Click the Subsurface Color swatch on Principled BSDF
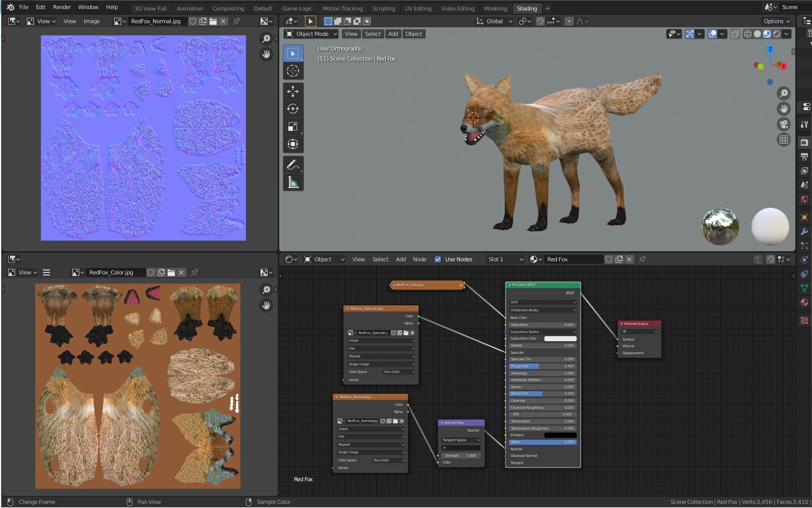Viewport: 812px width, 508px height. tap(562, 338)
